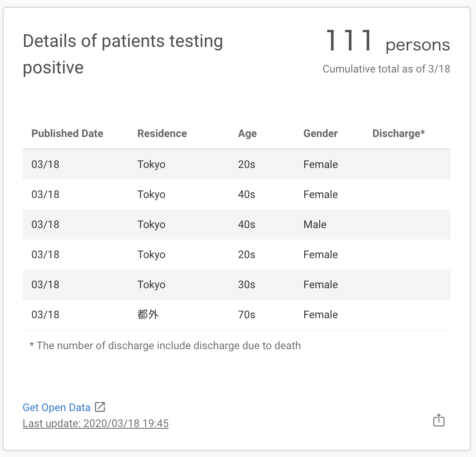
Task: Sort by the Published Date column header
Action: 67,133
